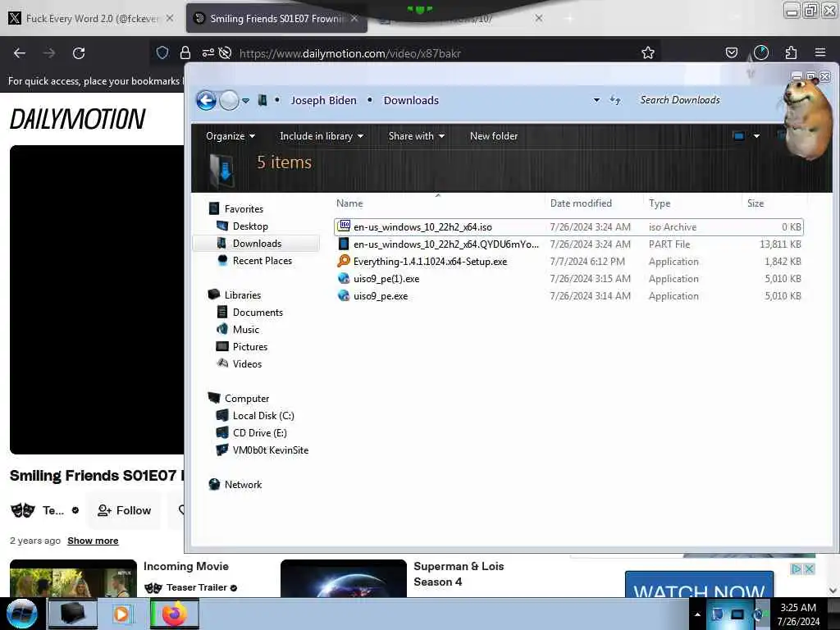Viewport: 840px width, 630px height.
Task: Open the Firefox hamburger application menu
Action: tap(820, 52)
